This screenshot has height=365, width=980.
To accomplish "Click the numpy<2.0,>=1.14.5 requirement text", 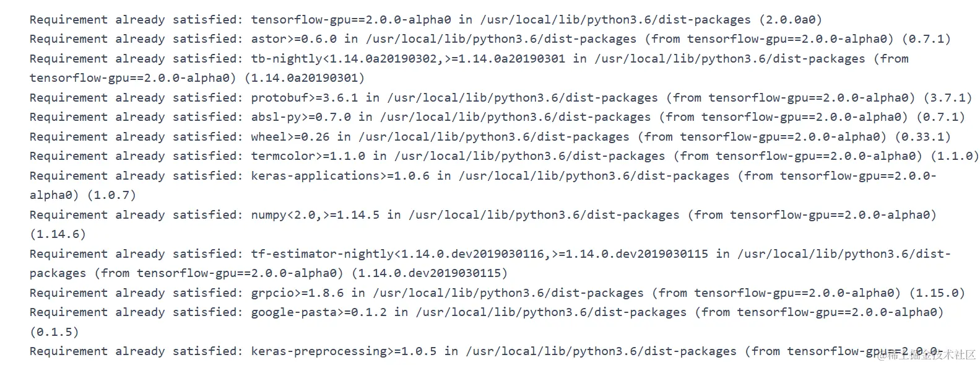I will 315,215.
